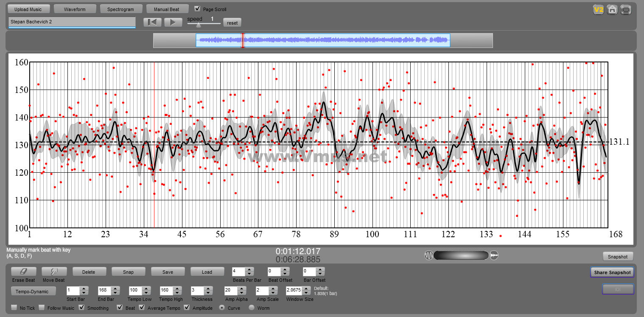This screenshot has height=317, width=644.
Task: Adjust the playback speed slider handle
Action: (x=198, y=25)
